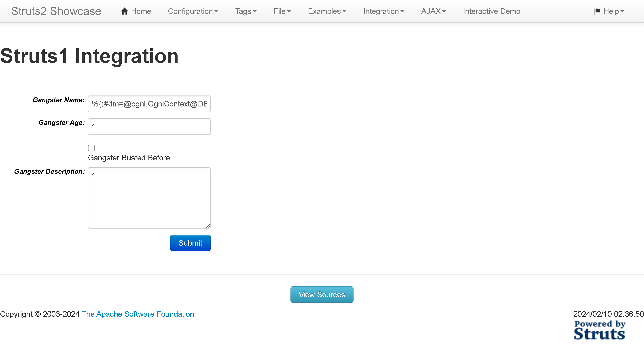Viewport: 644px width, 348px height.
Task: Click inside the Gangster Description textarea
Action: coord(149,197)
